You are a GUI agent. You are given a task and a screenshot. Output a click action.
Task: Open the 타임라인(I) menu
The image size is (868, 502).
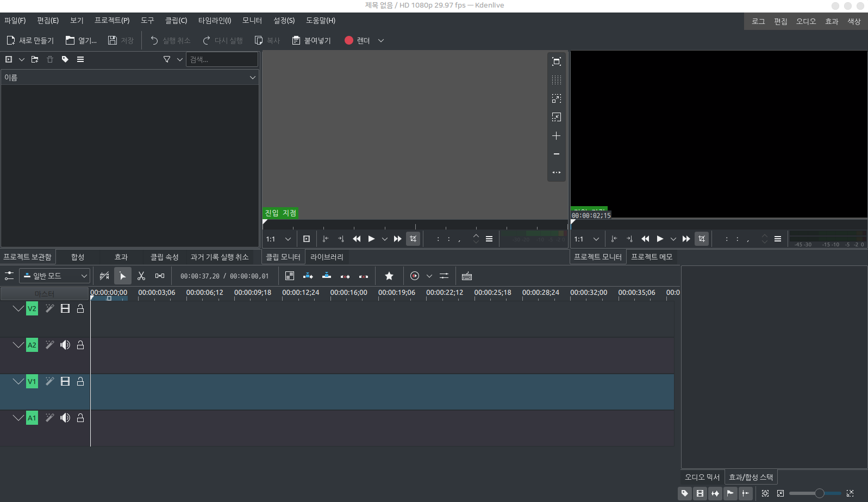click(x=215, y=21)
